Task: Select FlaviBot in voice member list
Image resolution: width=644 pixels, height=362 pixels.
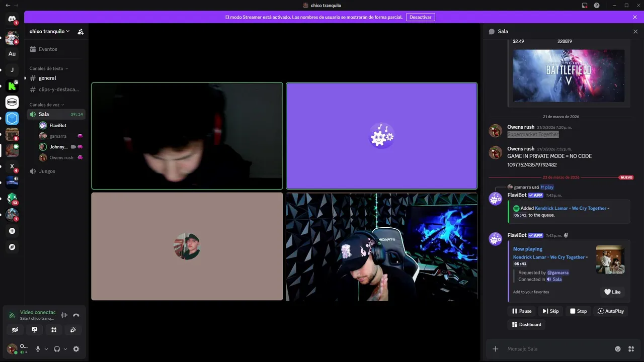Action: coord(60,125)
